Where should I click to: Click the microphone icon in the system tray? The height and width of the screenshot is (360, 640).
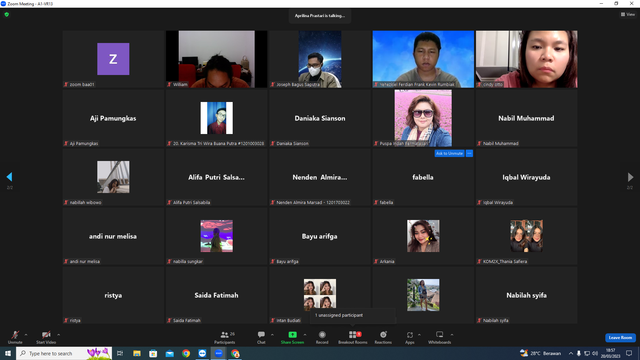click(x=578, y=353)
